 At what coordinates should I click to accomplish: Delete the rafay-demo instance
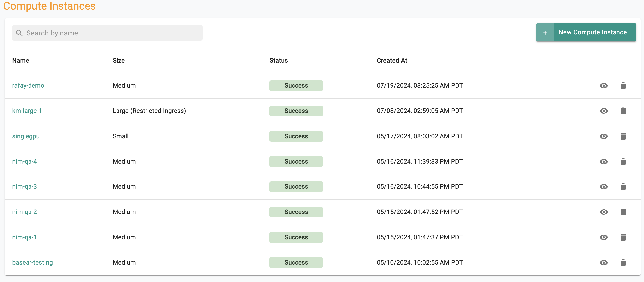(x=623, y=86)
